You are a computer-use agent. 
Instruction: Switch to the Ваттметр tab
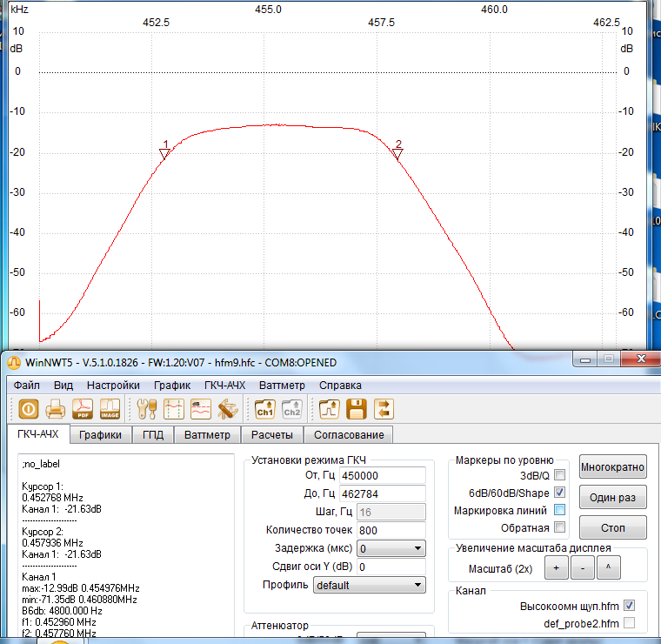pyautogui.click(x=207, y=434)
